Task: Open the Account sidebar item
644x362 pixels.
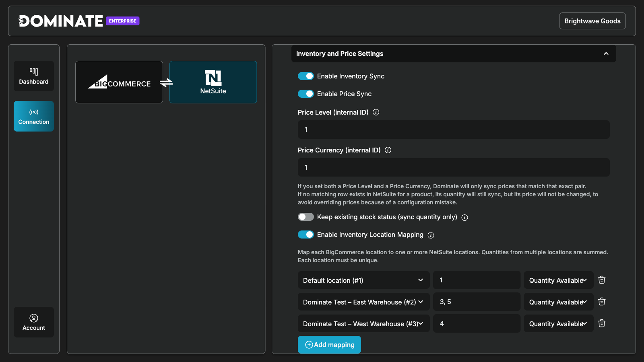Action: pos(34,322)
